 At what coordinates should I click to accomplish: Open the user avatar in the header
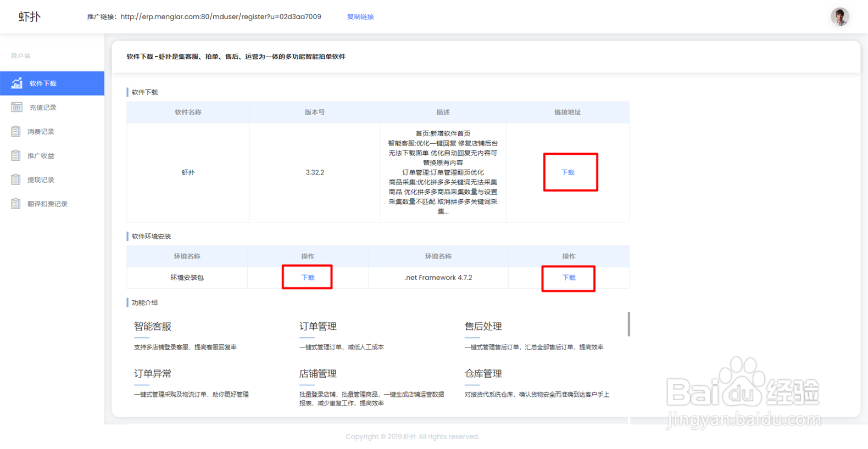(839, 16)
